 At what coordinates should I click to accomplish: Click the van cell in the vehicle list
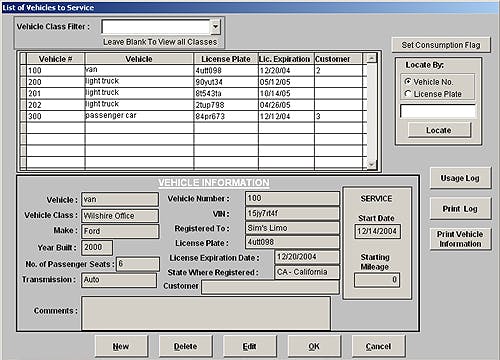pos(139,70)
